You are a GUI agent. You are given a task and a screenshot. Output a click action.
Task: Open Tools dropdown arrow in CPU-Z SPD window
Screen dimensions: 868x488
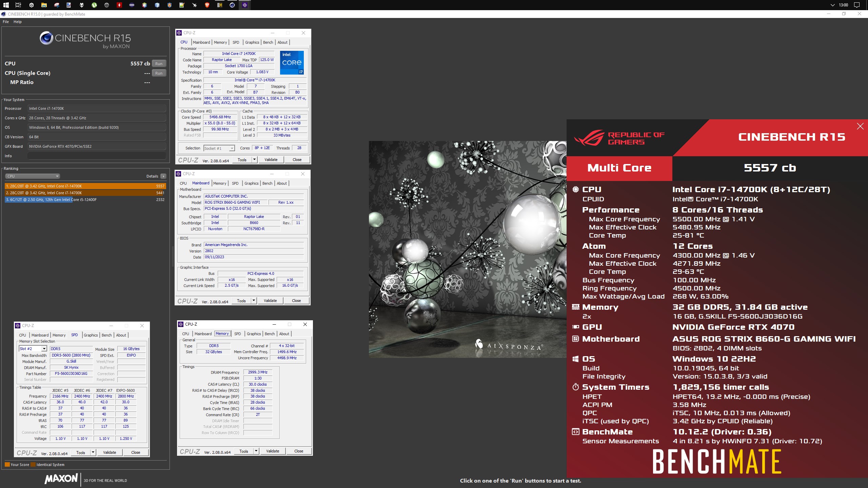pos(93,452)
